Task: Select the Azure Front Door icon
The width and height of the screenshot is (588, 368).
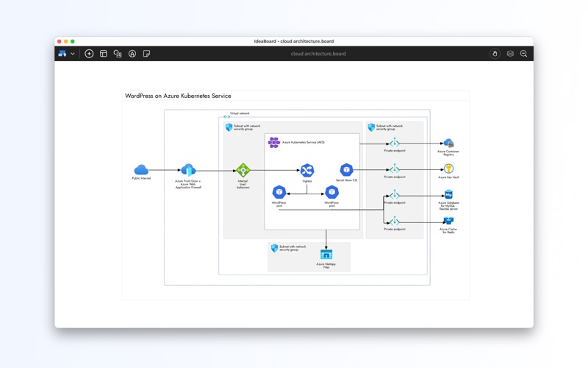Action: point(188,170)
